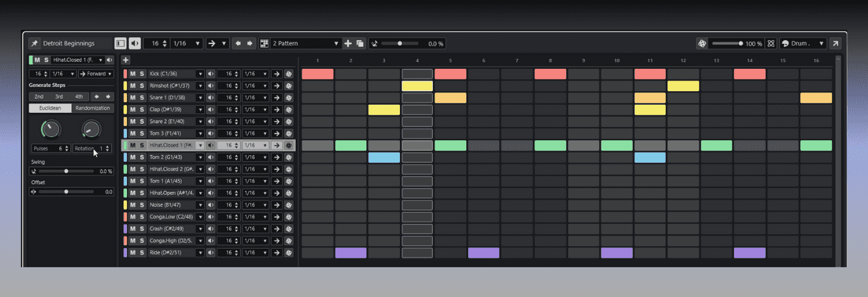Switch to the Randomization tab
This screenshot has height=297, width=868.
(92, 109)
